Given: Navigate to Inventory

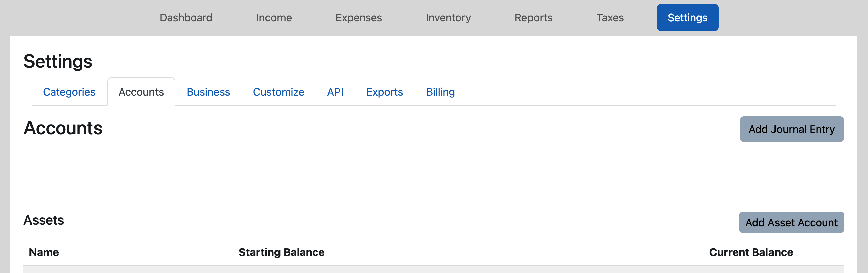Looking at the screenshot, I should [448, 17].
